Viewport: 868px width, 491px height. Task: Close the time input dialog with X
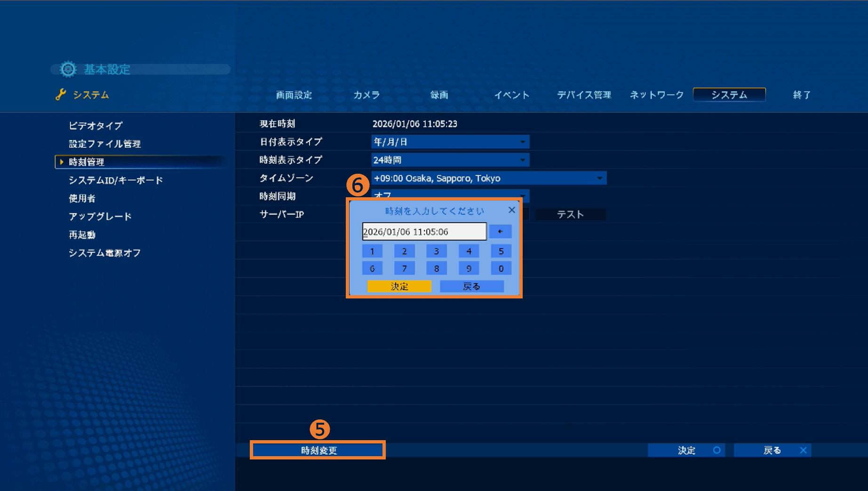512,210
